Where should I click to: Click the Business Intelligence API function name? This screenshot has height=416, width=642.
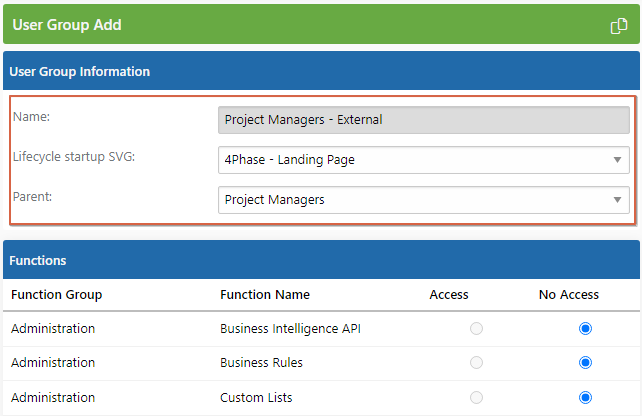(290, 329)
